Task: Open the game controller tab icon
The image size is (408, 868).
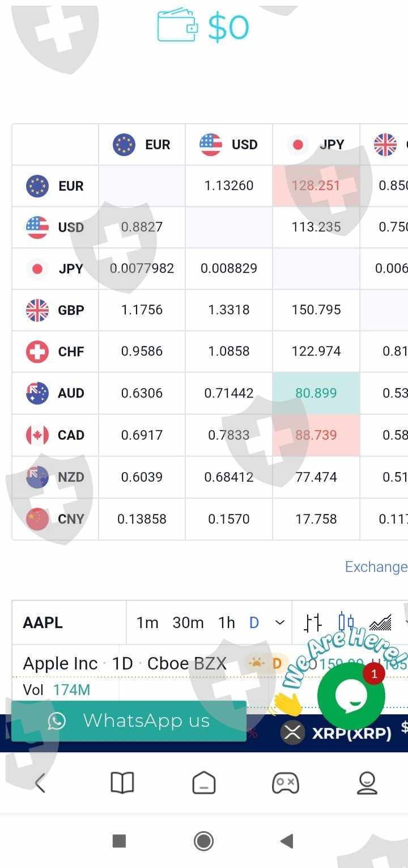Action: pyautogui.click(x=285, y=783)
